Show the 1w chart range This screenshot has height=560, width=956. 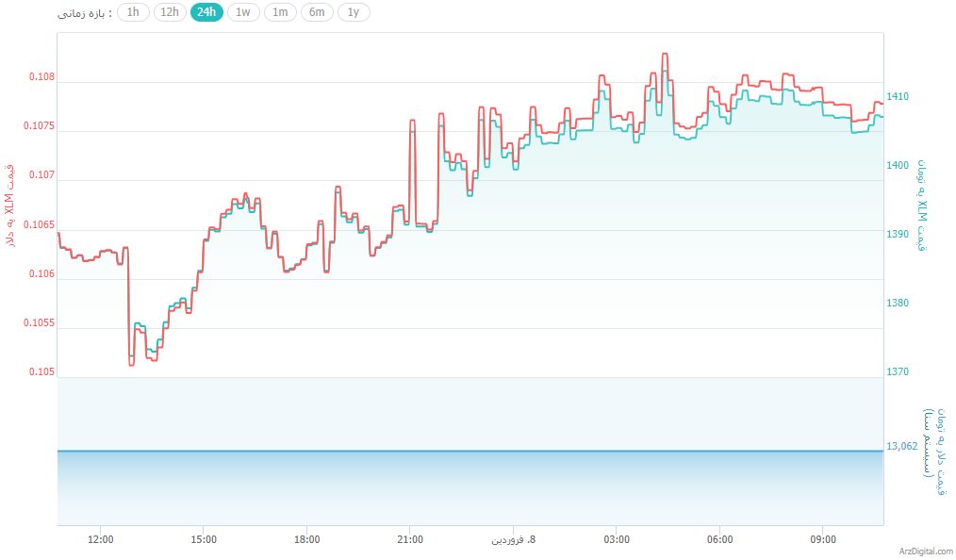243,12
